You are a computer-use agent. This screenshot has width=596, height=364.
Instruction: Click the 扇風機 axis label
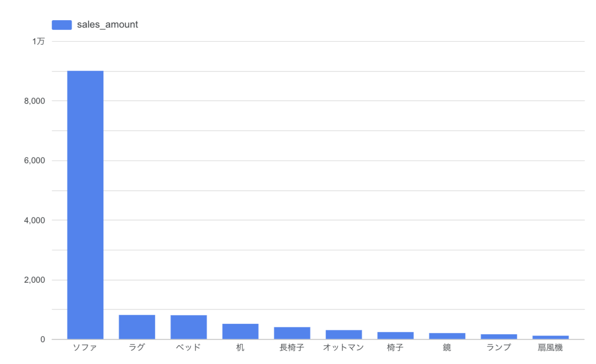[x=550, y=348]
